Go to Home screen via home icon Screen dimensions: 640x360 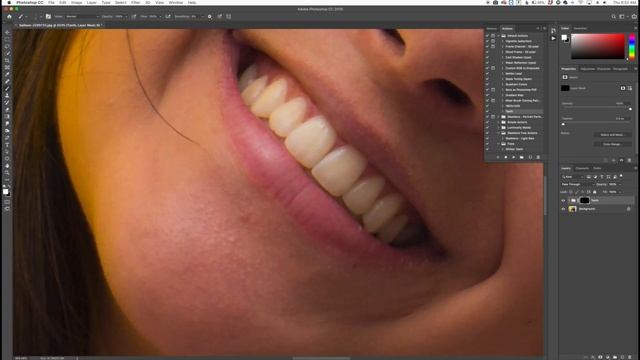(9, 17)
